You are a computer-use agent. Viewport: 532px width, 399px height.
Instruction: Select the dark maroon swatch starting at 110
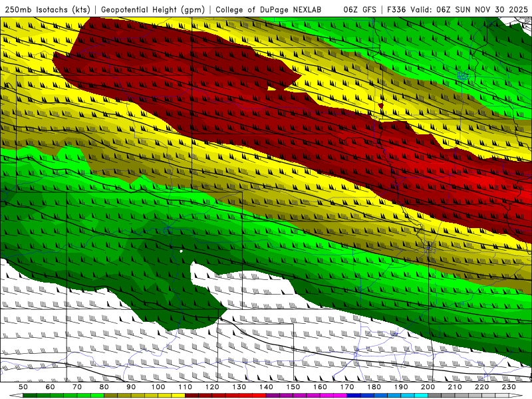192,396
